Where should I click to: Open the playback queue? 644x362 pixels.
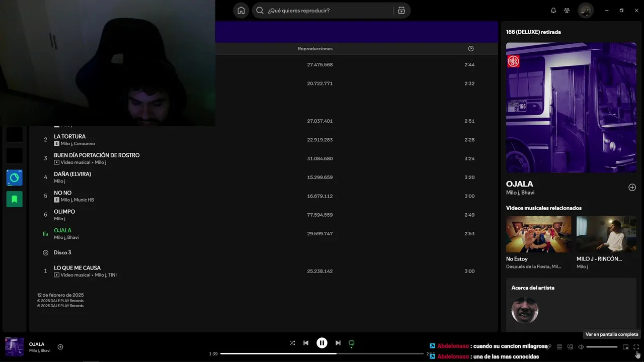pyautogui.click(x=559, y=347)
